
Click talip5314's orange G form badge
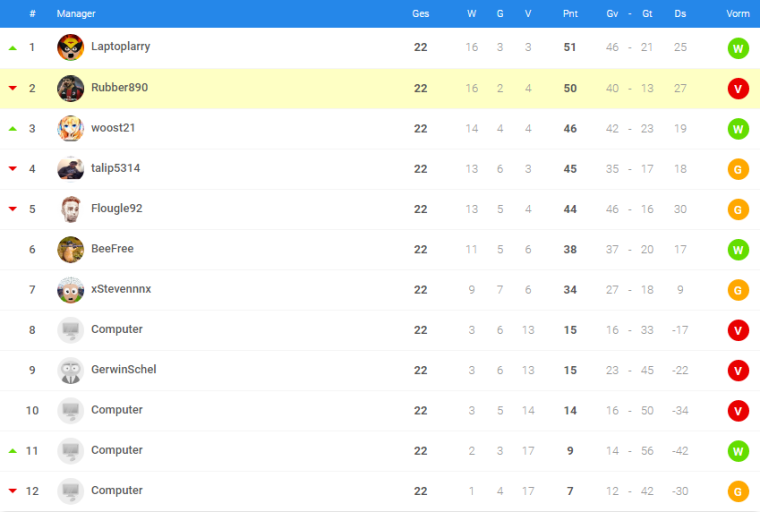[738, 169]
